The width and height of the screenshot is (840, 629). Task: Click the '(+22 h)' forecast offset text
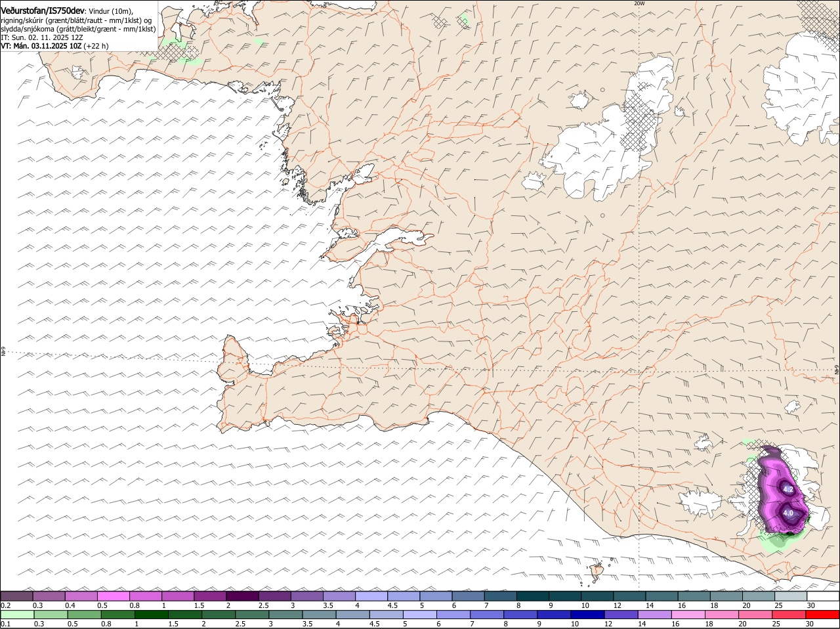pos(96,46)
